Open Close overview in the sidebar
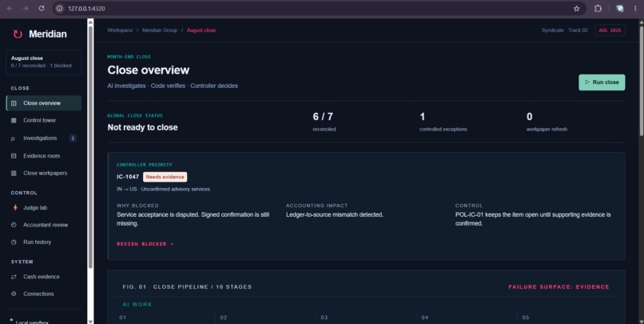Image resolution: width=644 pixels, height=324 pixels. pos(44,103)
